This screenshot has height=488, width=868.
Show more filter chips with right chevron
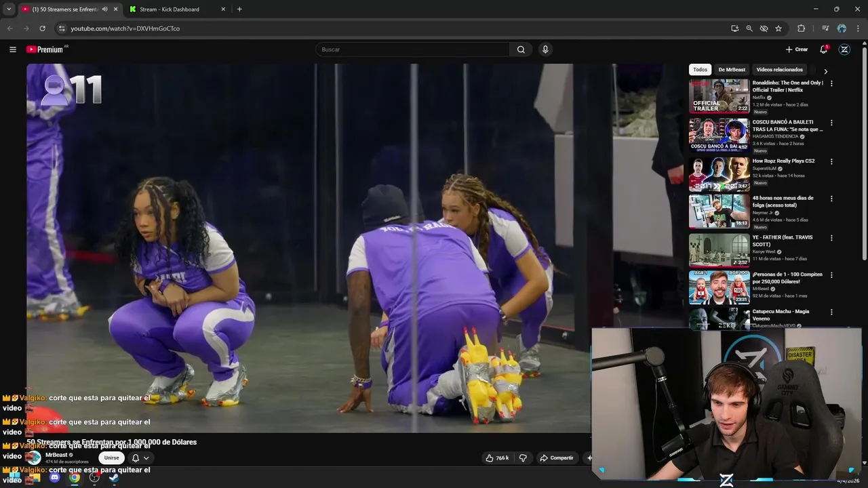point(825,70)
